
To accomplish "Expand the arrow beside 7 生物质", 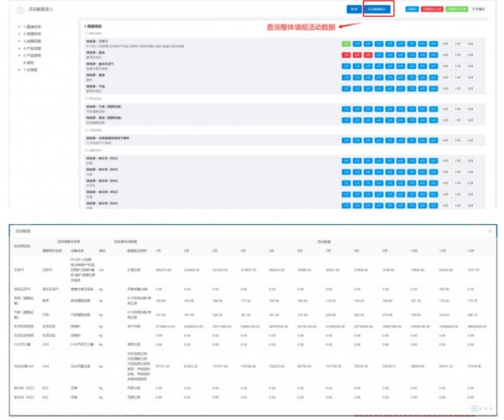I will (19, 70).
